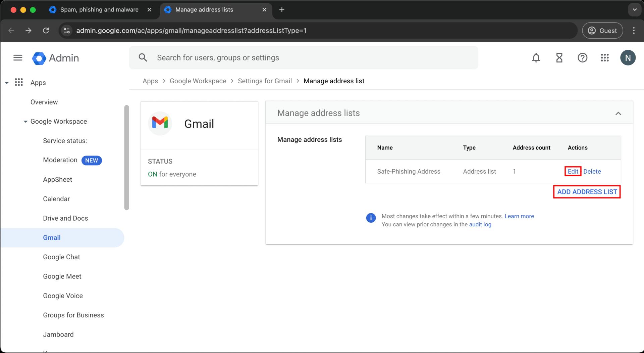Open the Learn more link
Viewport: 644px width, 353px height.
pyautogui.click(x=519, y=216)
